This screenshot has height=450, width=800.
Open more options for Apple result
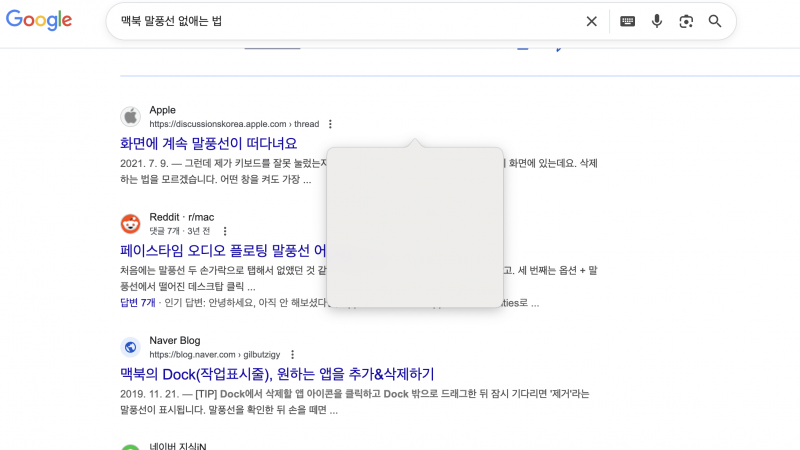pos(330,124)
